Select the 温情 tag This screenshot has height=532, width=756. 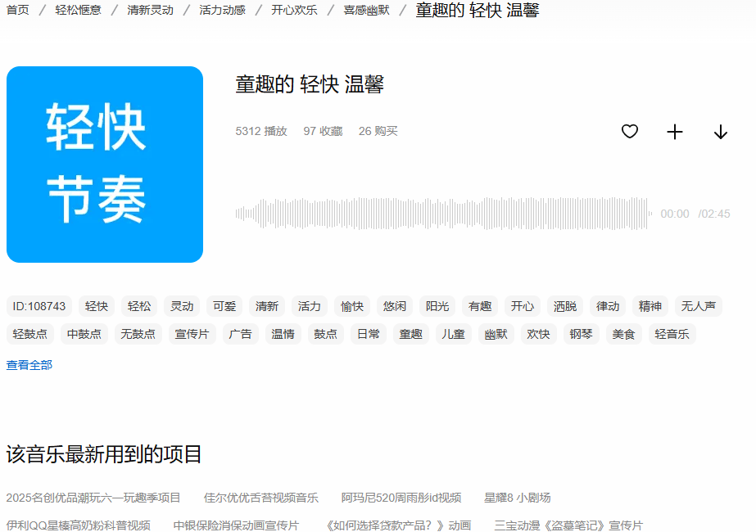(x=283, y=335)
